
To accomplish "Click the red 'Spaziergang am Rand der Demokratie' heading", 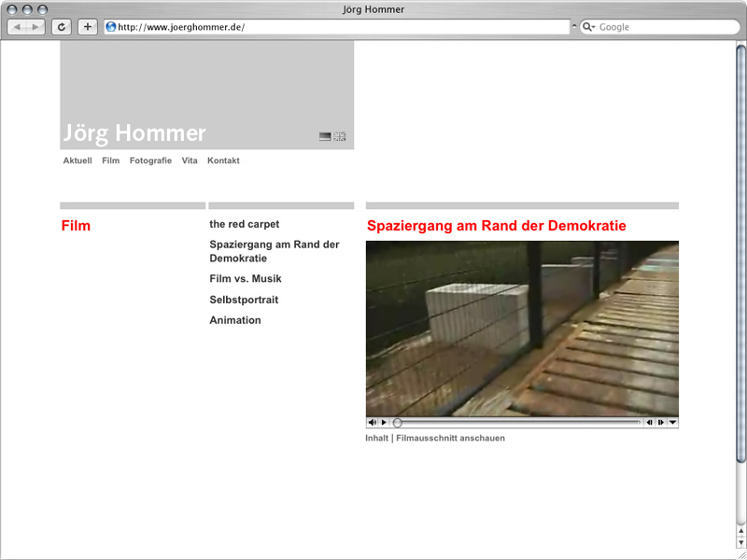I will [497, 226].
